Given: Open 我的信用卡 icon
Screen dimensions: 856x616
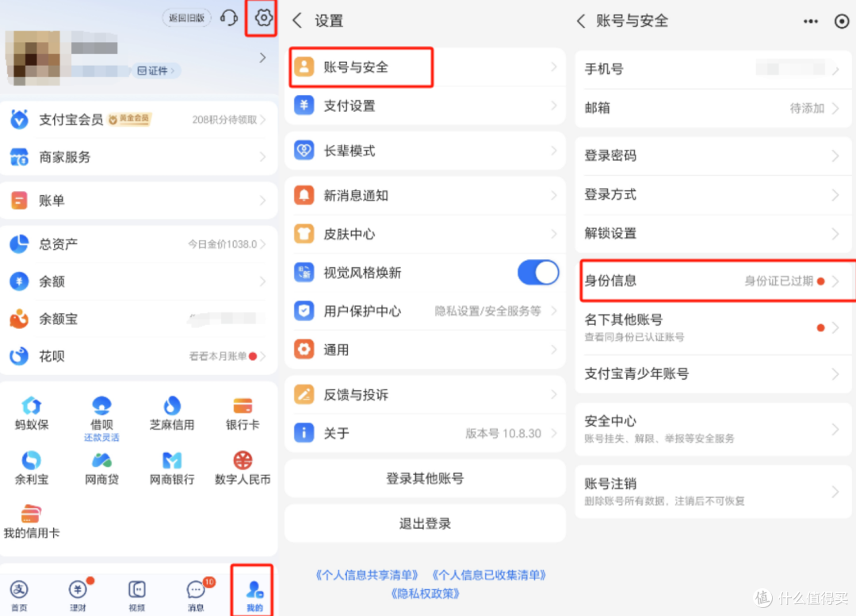Looking at the screenshot, I should click(31, 514).
